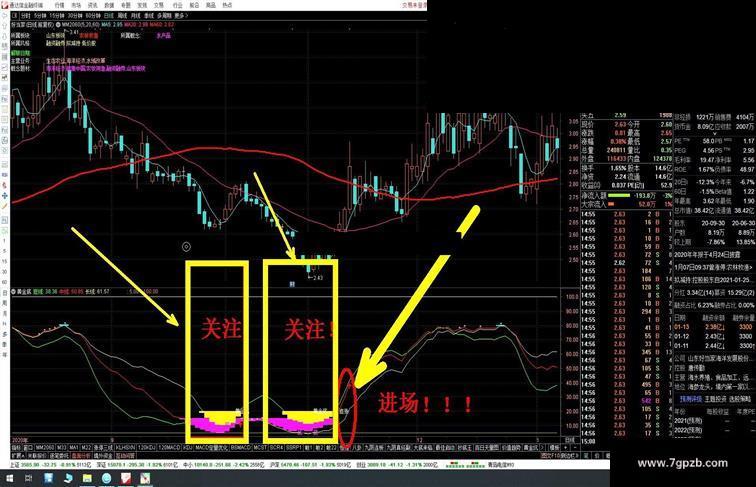The height and width of the screenshot is (487, 756).
Task: Open the 互动问答 bottom tab
Action: coord(124,456)
